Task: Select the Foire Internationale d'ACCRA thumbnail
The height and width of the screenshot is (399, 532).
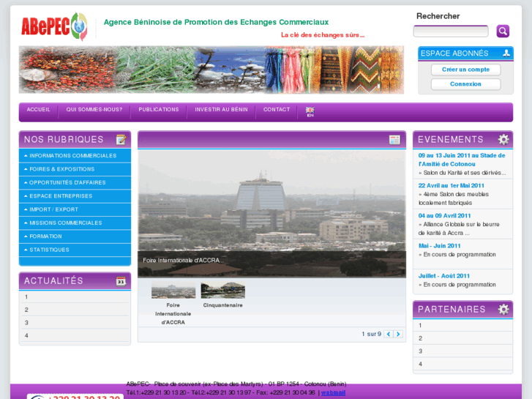Action: 173,290
